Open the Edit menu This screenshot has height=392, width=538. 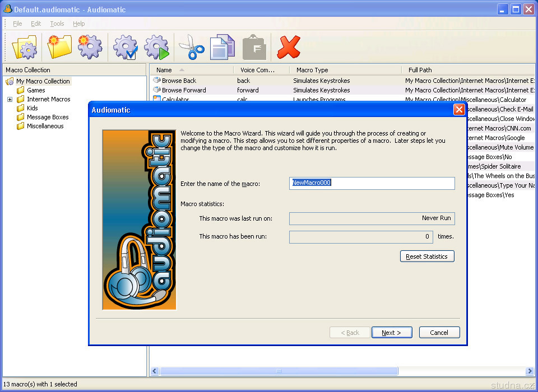pyautogui.click(x=36, y=24)
